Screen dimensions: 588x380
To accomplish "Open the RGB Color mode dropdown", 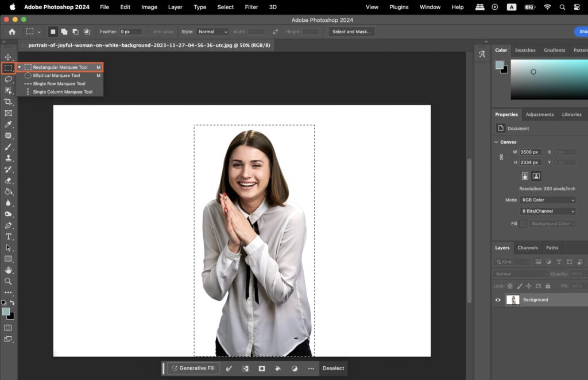I will click(547, 200).
